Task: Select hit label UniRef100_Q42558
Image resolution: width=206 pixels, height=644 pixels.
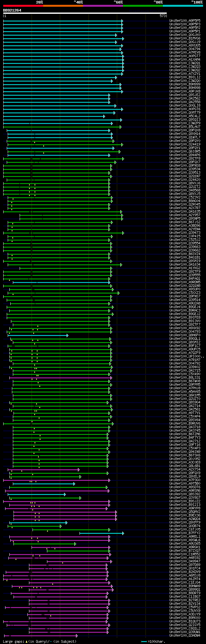Action: tap(185, 102)
